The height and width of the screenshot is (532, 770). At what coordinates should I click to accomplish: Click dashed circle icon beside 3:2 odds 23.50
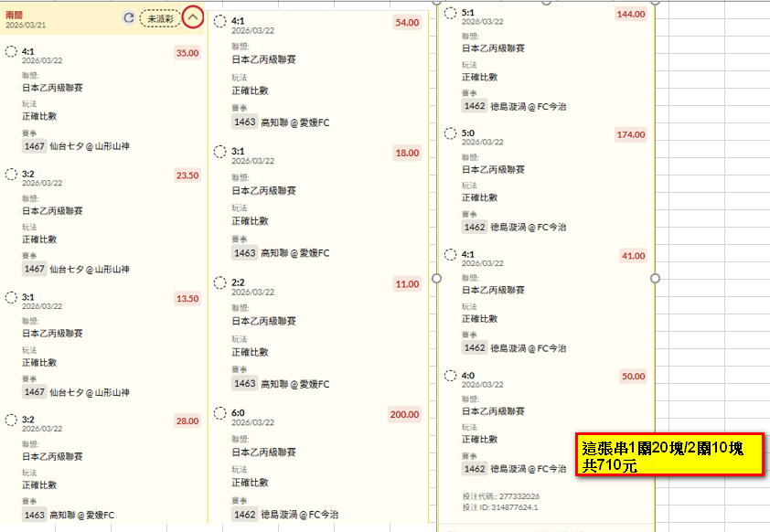11,174
